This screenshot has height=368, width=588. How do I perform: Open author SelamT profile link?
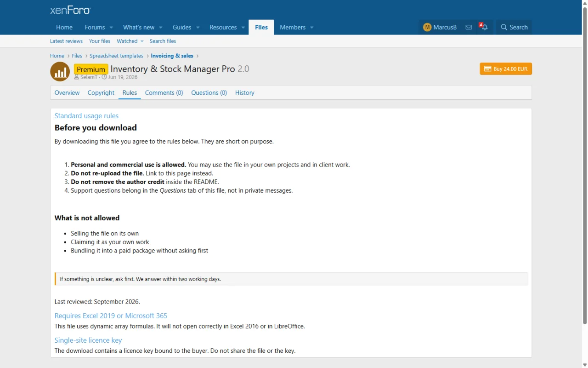(89, 77)
